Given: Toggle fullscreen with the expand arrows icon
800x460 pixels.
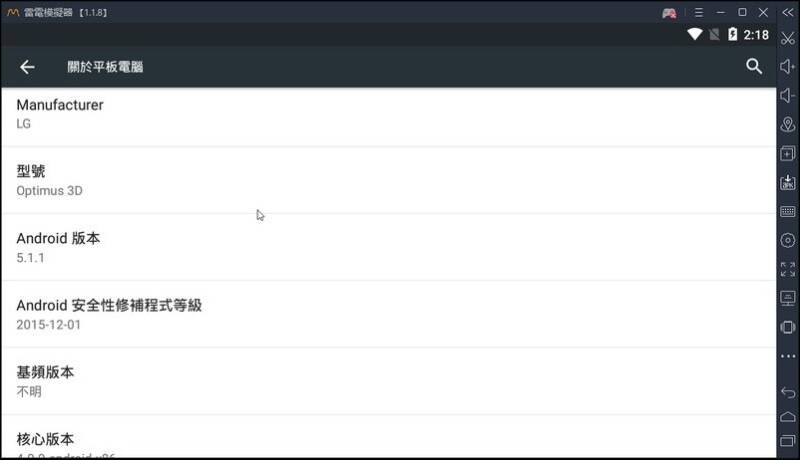Looking at the screenshot, I should click(788, 269).
